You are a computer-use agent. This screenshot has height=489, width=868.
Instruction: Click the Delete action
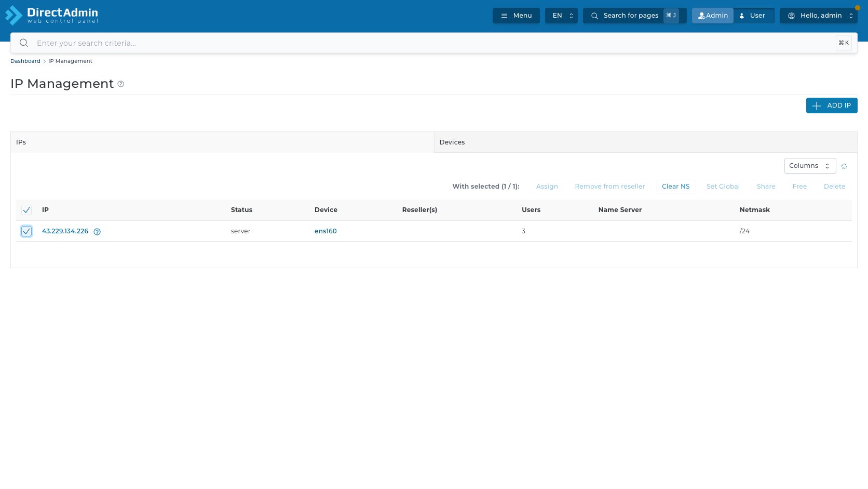click(834, 187)
